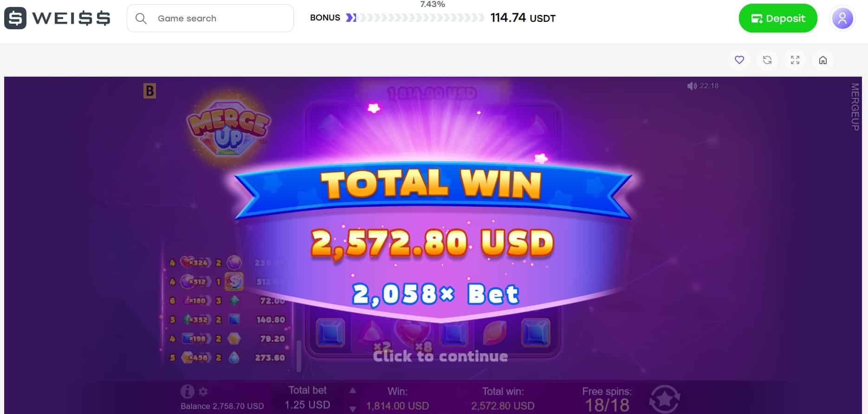Click the 114.74 USDT balance
Screen dimensions: 868x414
pyautogui.click(x=523, y=18)
